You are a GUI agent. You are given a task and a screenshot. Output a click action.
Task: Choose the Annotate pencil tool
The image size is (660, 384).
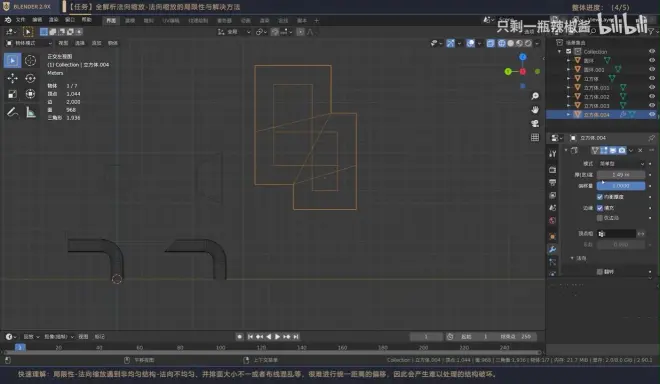pos(12,112)
